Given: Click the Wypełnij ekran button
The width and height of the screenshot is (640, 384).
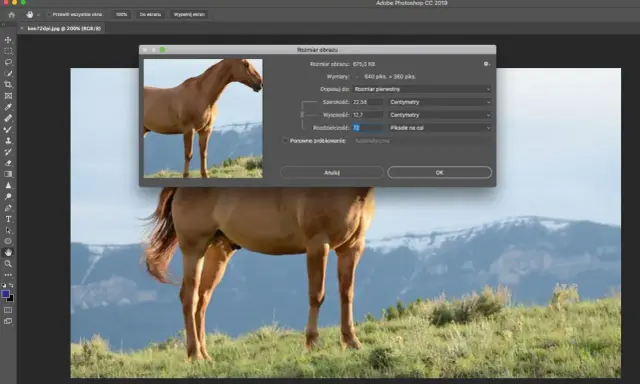Looking at the screenshot, I should [x=189, y=14].
